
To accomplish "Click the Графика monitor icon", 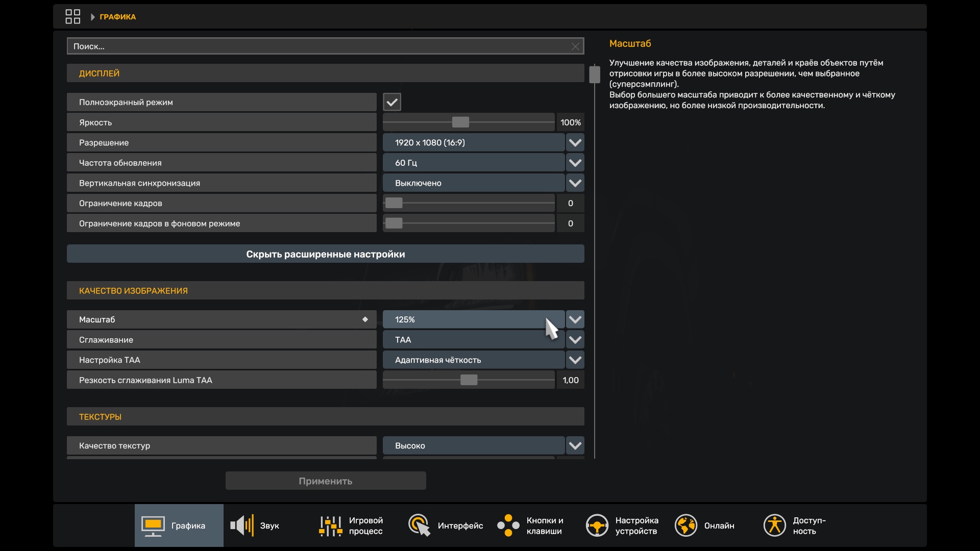I will click(153, 526).
